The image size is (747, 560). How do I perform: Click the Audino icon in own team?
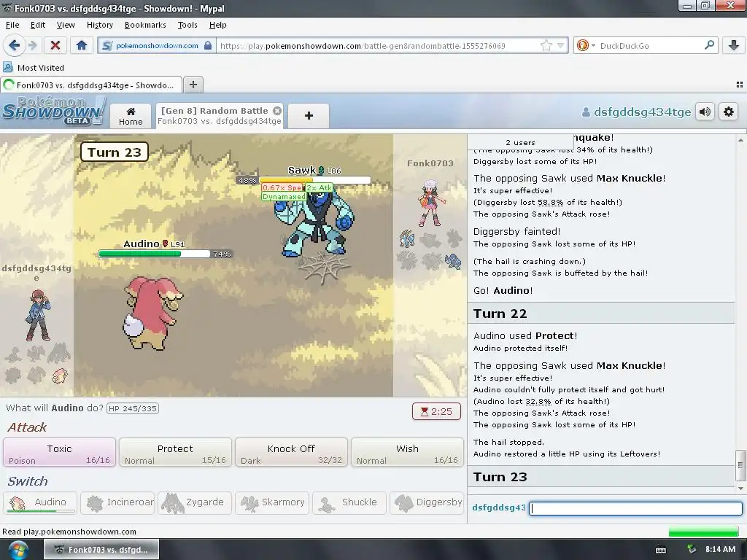pyautogui.click(x=60, y=376)
